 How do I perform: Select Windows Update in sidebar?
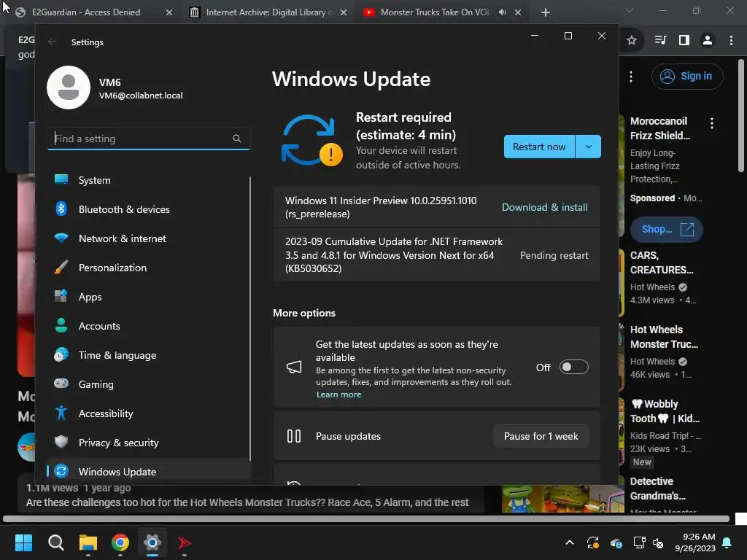point(149,472)
